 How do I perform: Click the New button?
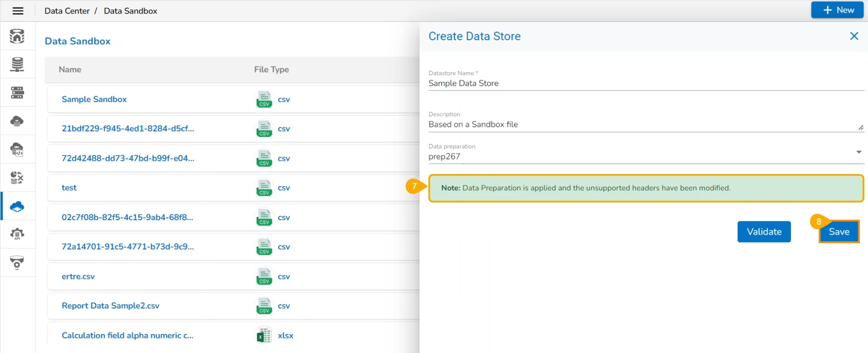[837, 10]
